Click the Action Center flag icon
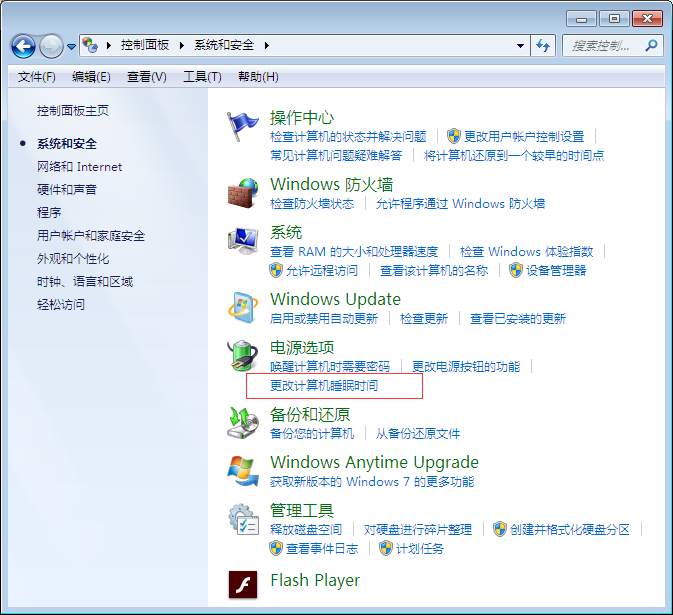 243,127
